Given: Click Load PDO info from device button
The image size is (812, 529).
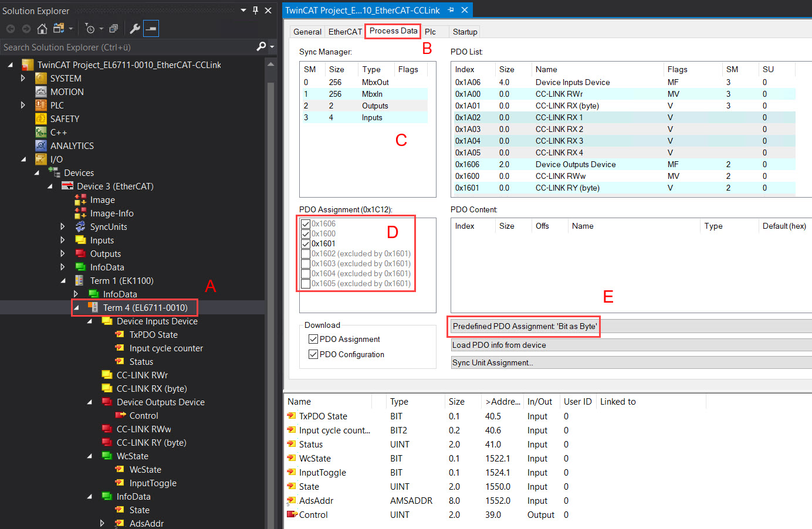Looking at the screenshot, I should tap(631, 345).
